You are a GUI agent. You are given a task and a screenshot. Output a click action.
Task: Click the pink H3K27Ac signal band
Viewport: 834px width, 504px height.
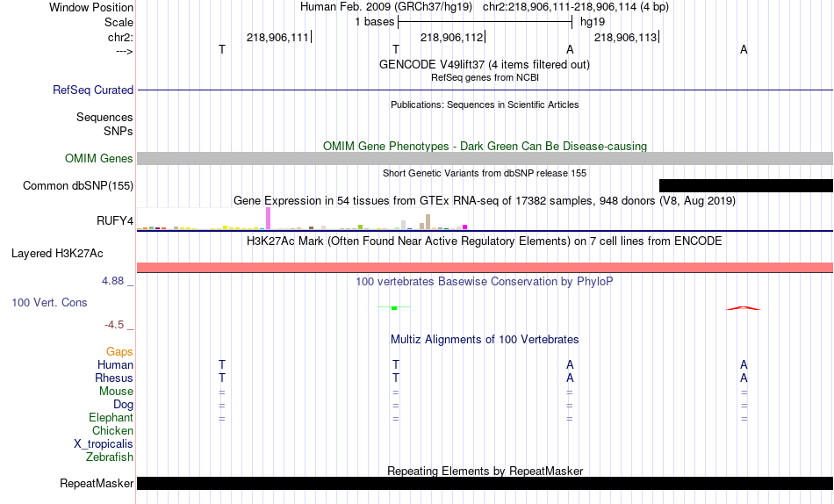[485, 267]
